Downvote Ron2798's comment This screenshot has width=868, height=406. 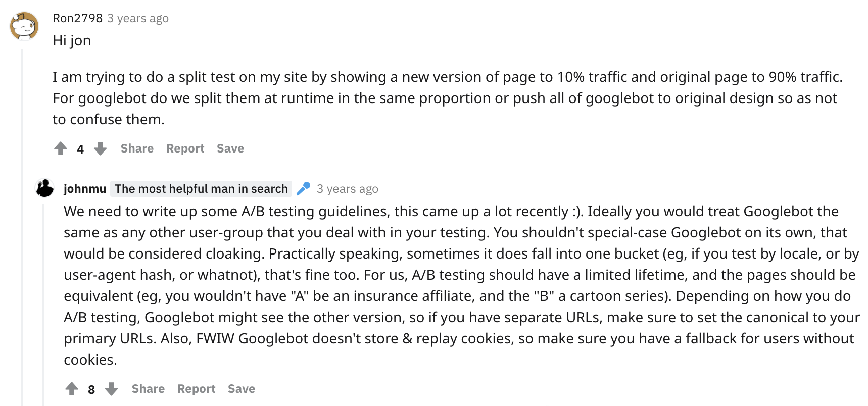pos(101,148)
